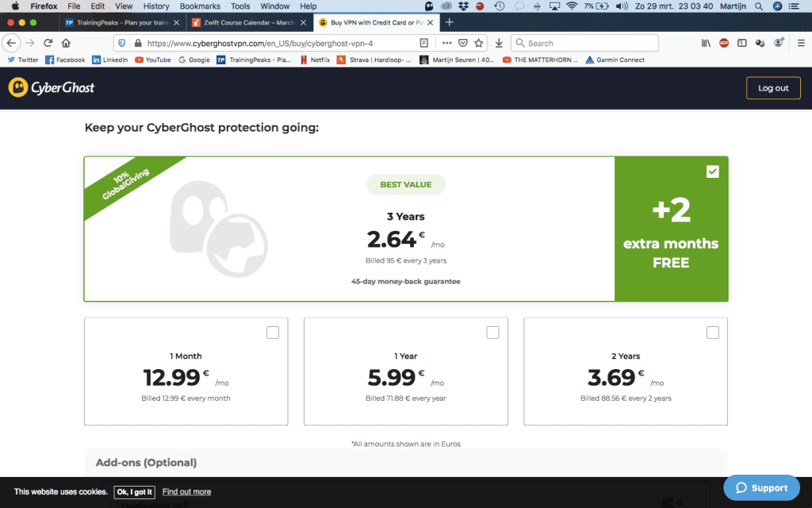Follow the 'Find out more' cookie link

click(186, 492)
